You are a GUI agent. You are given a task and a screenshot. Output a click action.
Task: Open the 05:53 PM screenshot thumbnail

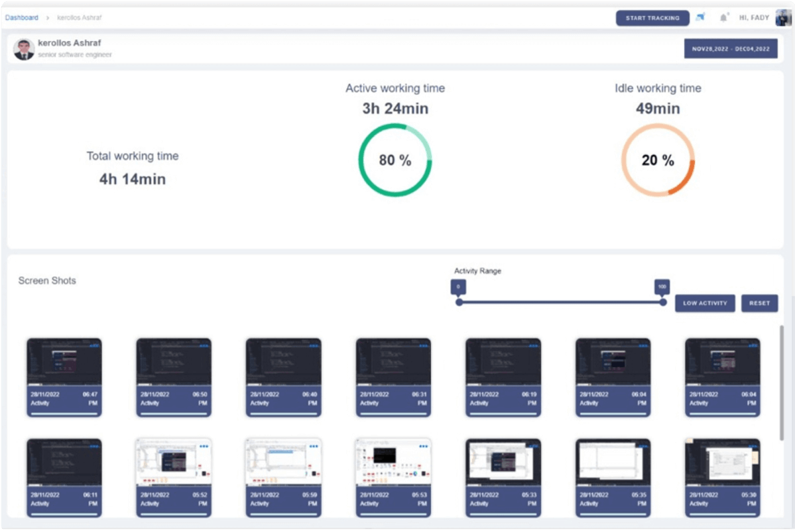(393, 462)
